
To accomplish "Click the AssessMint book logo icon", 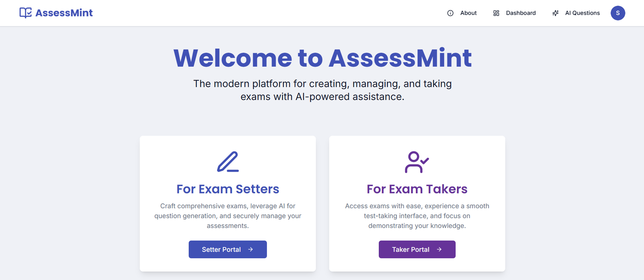I will [x=26, y=13].
